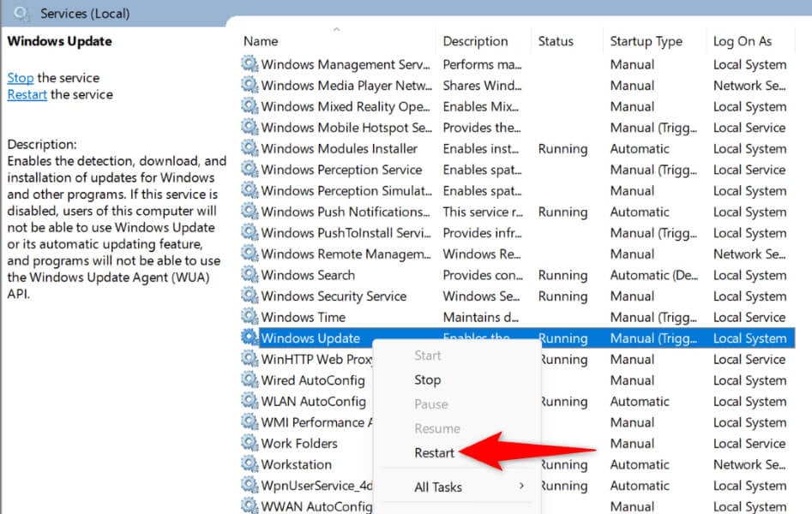Sort by the Startup Type column header

pos(646,41)
